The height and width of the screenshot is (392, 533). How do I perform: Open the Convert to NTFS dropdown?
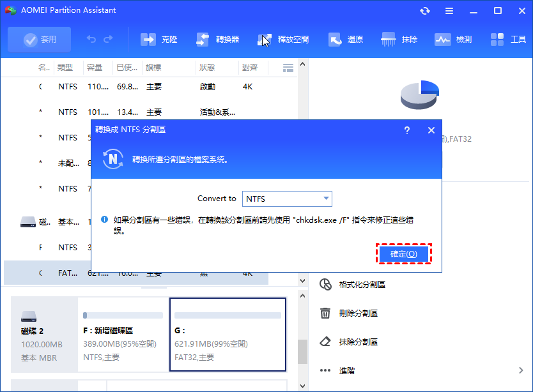287,199
